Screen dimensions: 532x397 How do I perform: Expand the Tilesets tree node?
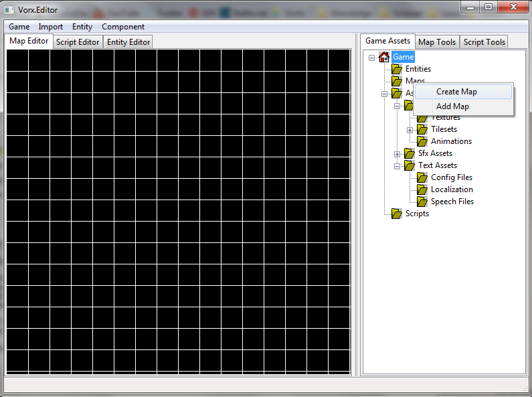(x=410, y=130)
